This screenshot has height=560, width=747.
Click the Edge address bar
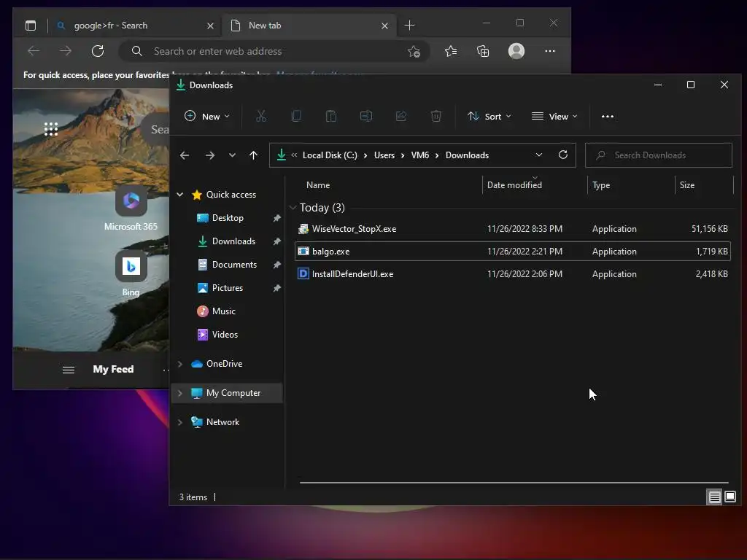coord(274,52)
